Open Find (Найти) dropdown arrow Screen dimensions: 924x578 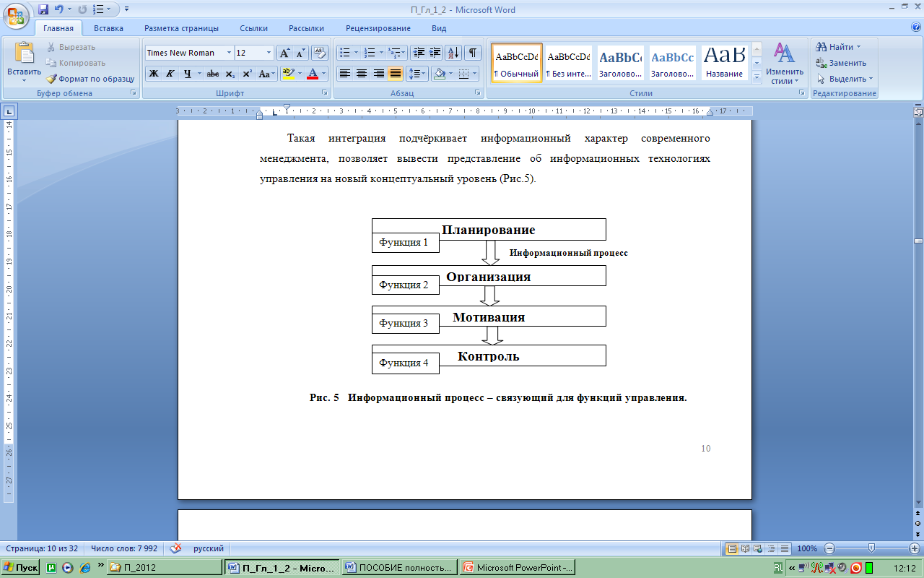coord(858,47)
